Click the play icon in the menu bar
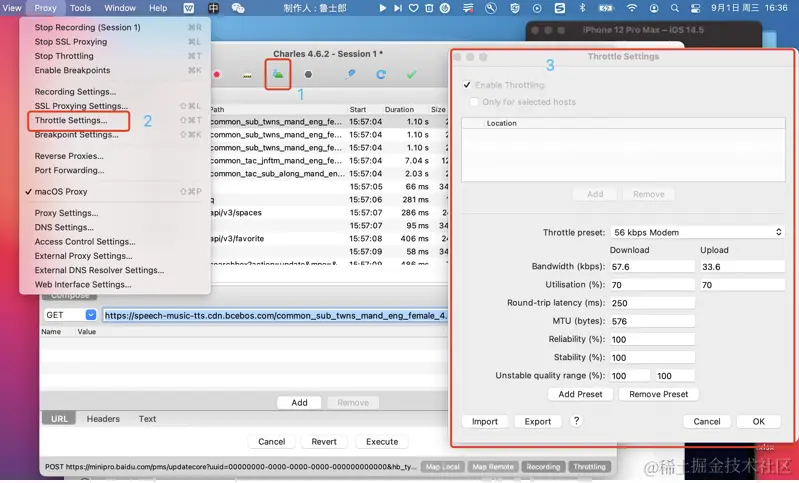The image size is (799, 483). [382, 8]
